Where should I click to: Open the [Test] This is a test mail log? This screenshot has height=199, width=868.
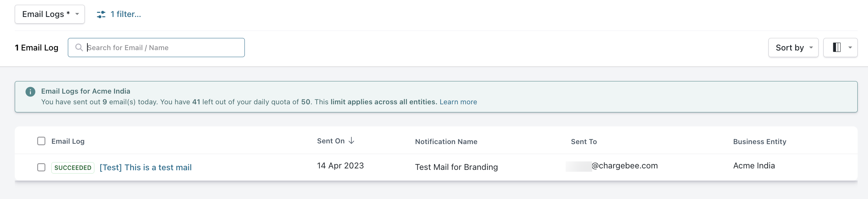click(146, 168)
